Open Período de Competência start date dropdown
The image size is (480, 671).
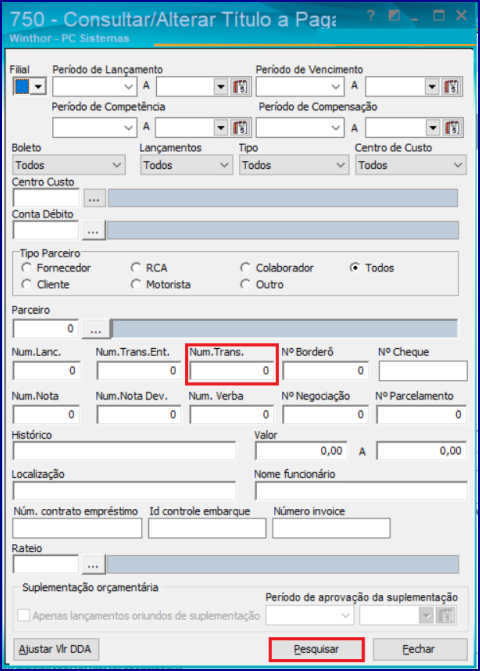128,128
